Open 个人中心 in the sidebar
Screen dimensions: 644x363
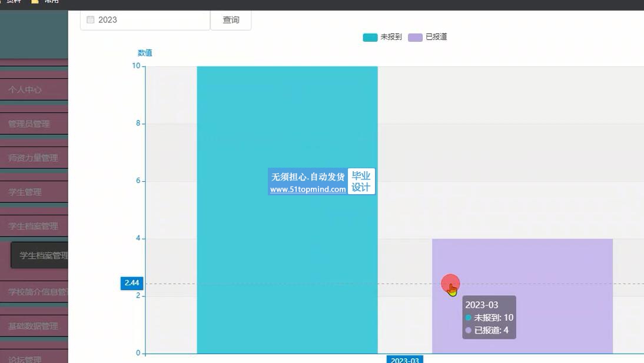(x=34, y=89)
